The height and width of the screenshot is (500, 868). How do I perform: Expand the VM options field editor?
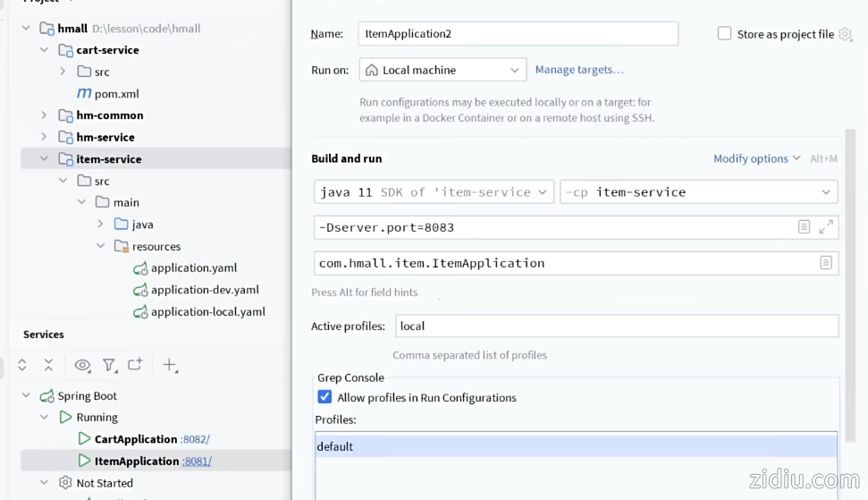click(x=826, y=227)
